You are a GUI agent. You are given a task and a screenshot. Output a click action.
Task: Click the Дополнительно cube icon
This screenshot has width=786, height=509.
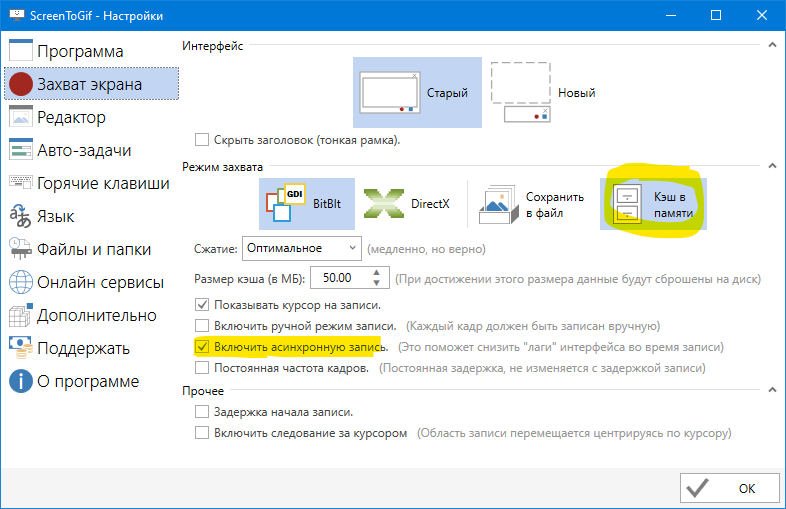21,315
